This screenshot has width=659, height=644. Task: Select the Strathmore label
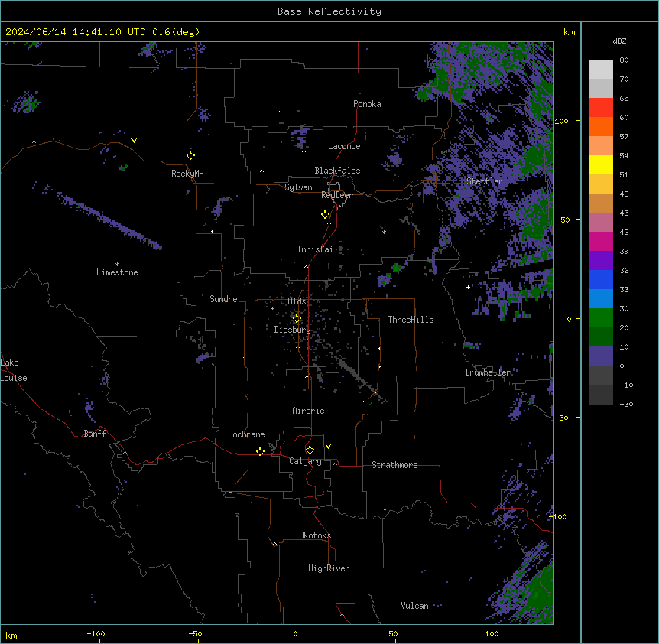click(394, 465)
